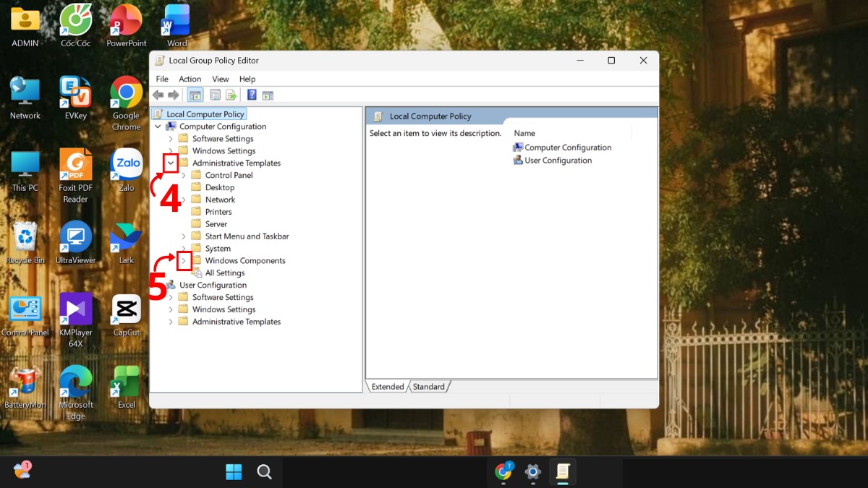Toggle the Show/Hide Console Tree toolbar icon
The width and height of the screenshot is (868, 488).
[x=195, y=95]
